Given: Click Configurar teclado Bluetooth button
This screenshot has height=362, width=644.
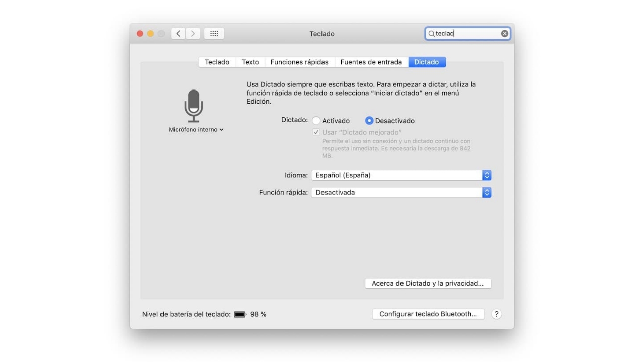Looking at the screenshot, I should pos(428,314).
